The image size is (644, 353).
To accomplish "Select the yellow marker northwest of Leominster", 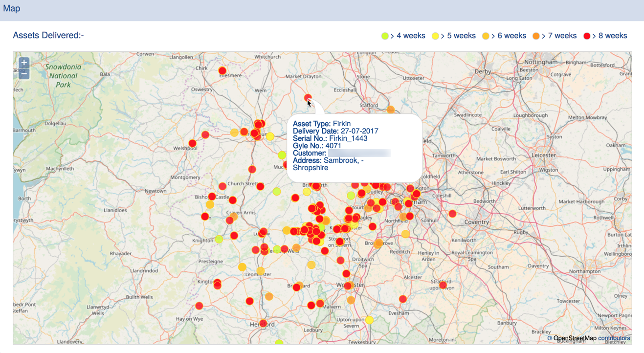I will [242, 267].
